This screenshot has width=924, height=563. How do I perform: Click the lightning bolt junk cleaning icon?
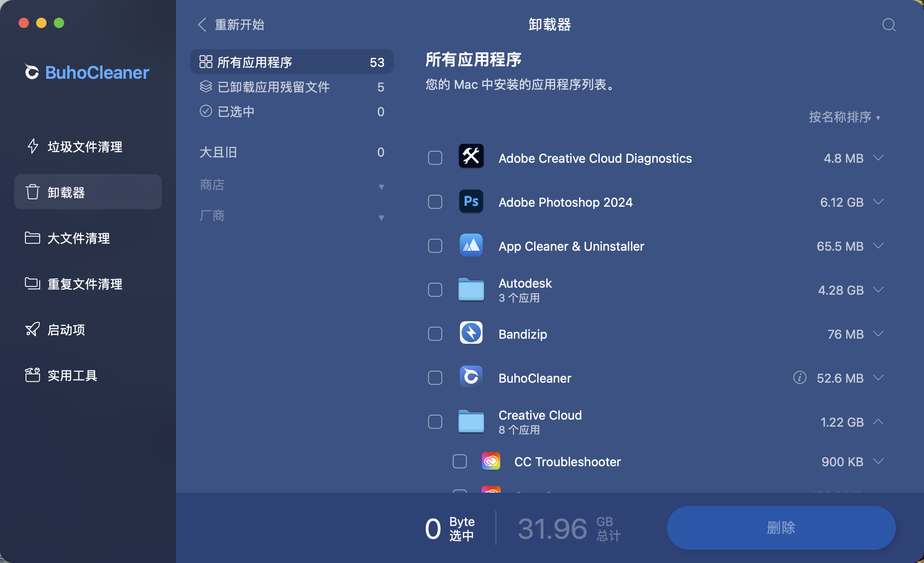click(x=33, y=146)
